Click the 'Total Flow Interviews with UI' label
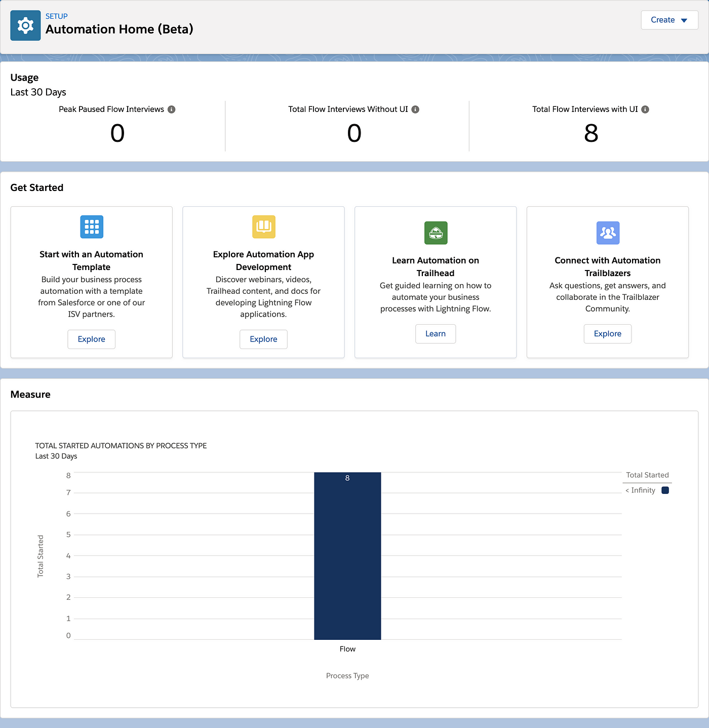The image size is (709, 728). coord(585,109)
